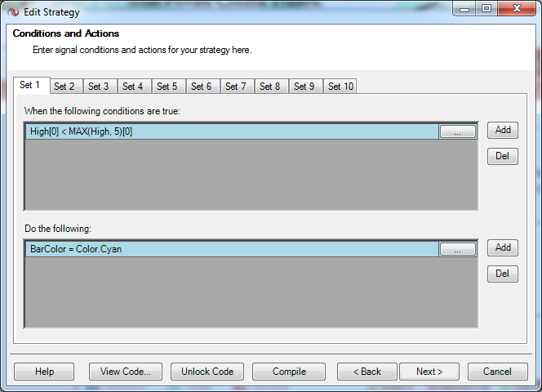Add a new action in Do the following
This screenshot has width=542, height=392.
[x=503, y=247]
